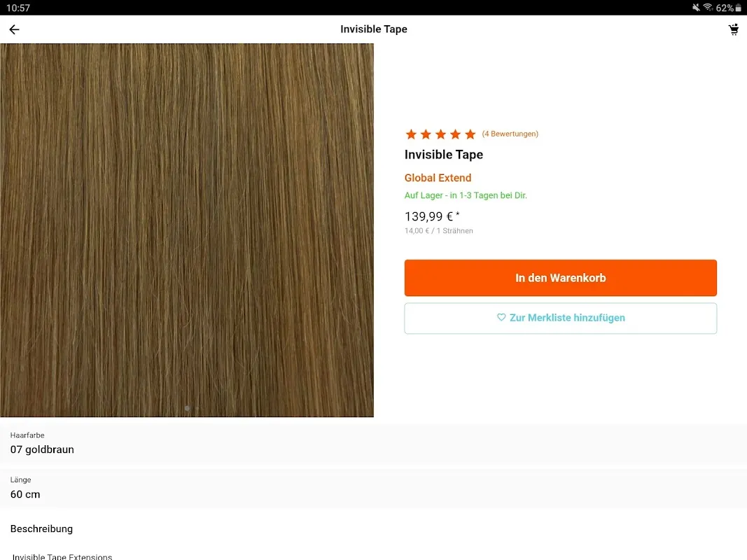Click the price 139,99 € text

(428, 217)
